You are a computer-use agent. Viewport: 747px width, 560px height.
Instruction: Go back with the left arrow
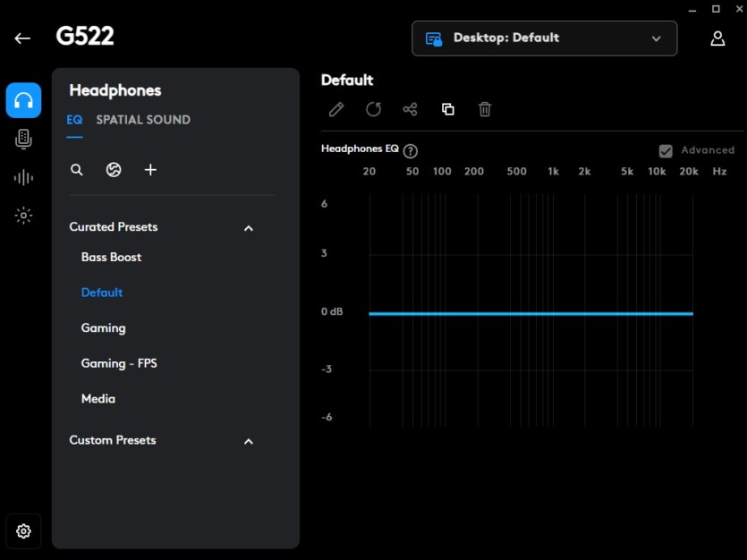point(22,38)
